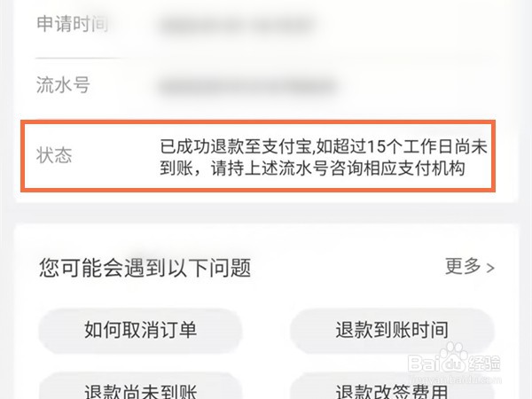The width and height of the screenshot is (532, 399).
Task: Click the 经验 watermark text
Action: [484, 364]
